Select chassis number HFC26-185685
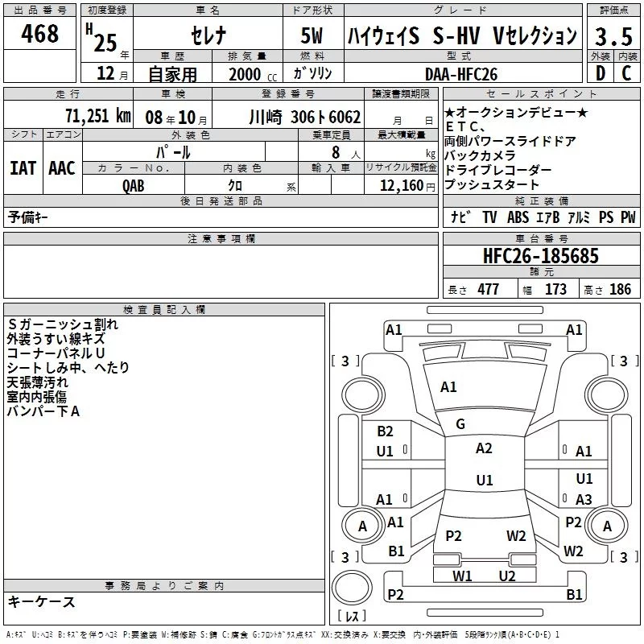Image resolution: width=644 pixels, height=644 pixels. [x=541, y=255]
